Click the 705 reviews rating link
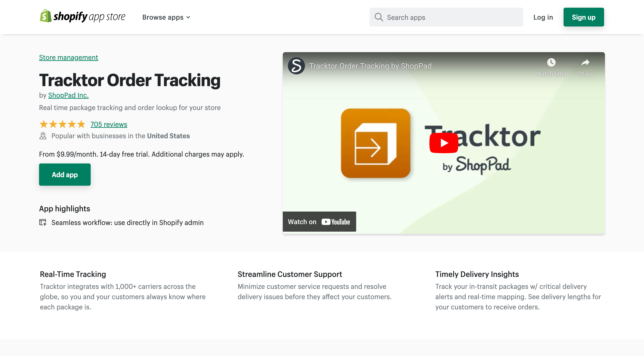Image resolution: width=644 pixels, height=356 pixels. pos(109,124)
